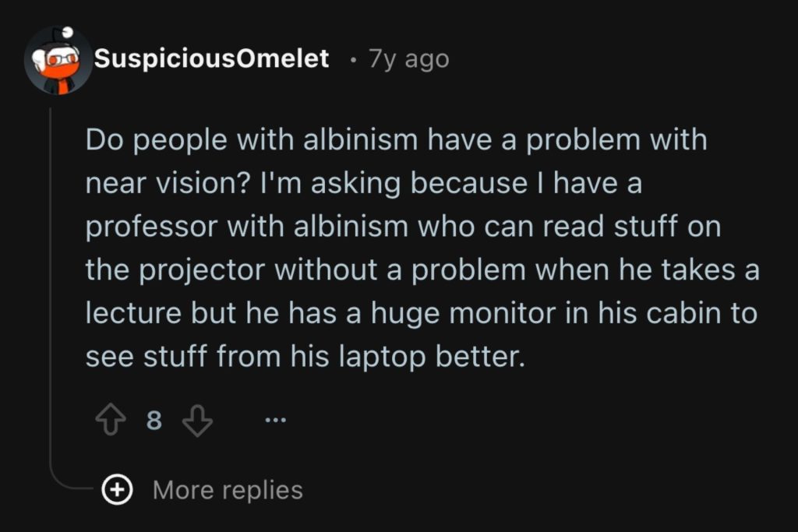Click the plus icon beside More replies
The image size is (798, 532).
pyautogui.click(x=116, y=490)
